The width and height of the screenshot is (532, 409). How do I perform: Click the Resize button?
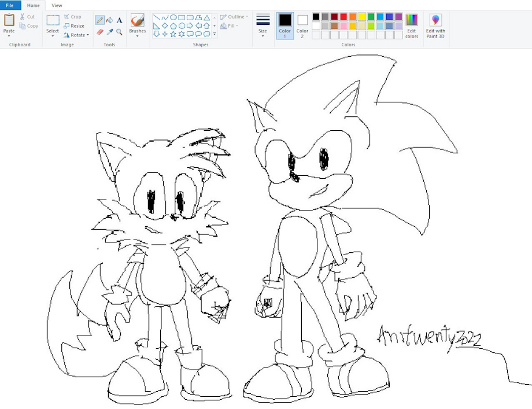click(x=74, y=26)
